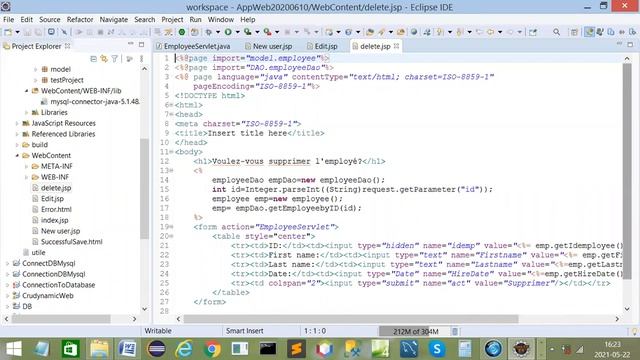The image size is (640, 360).
Task: Collapse the WebContent/WEB-INF/lib node
Action: (x=26, y=91)
